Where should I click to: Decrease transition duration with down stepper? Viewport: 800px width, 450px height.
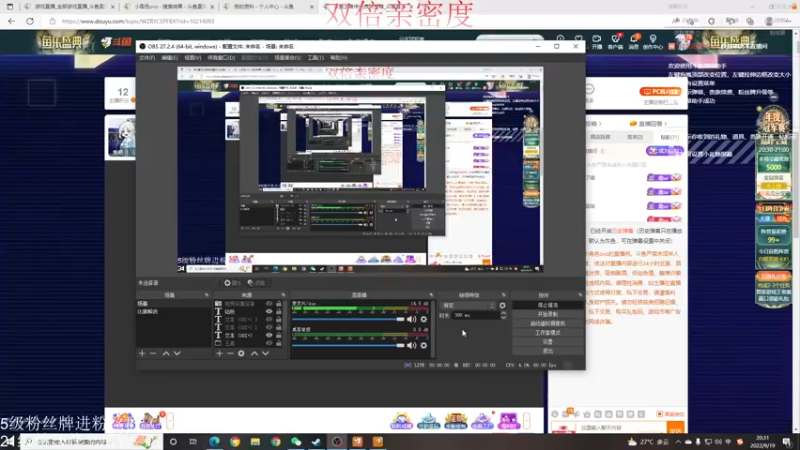coord(503,317)
